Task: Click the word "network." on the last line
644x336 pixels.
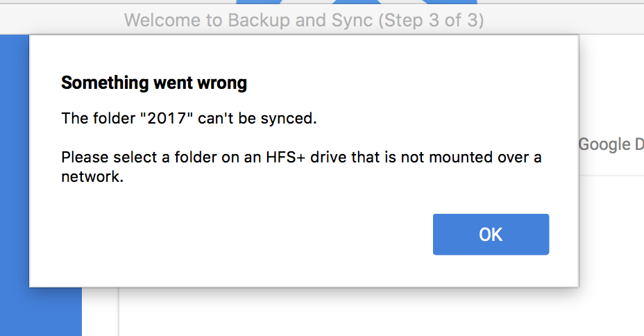Action: click(92, 176)
